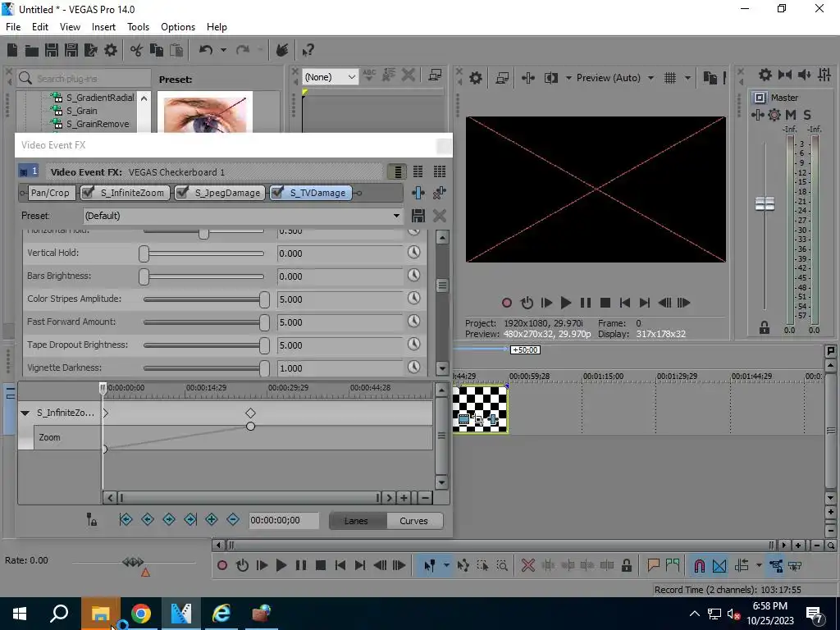The width and height of the screenshot is (840, 630).
Task: Click the Undo arrow icon
Action: (x=206, y=50)
